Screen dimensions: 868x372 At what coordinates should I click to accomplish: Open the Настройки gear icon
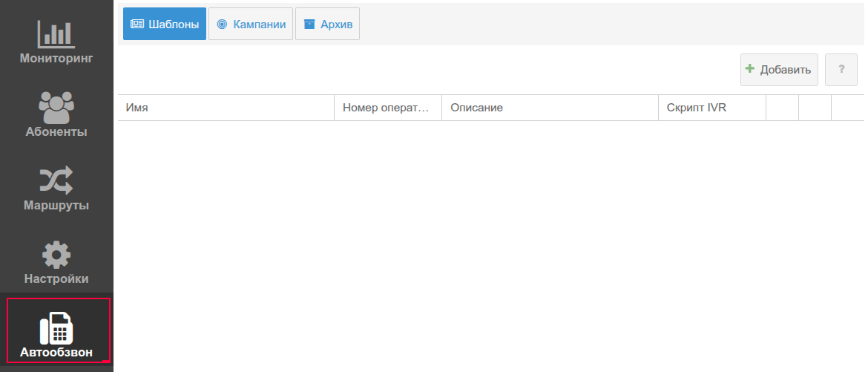[x=56, y=255]
